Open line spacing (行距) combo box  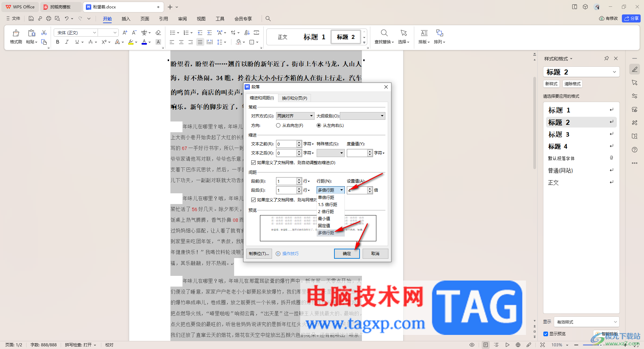tap(330, 190)
